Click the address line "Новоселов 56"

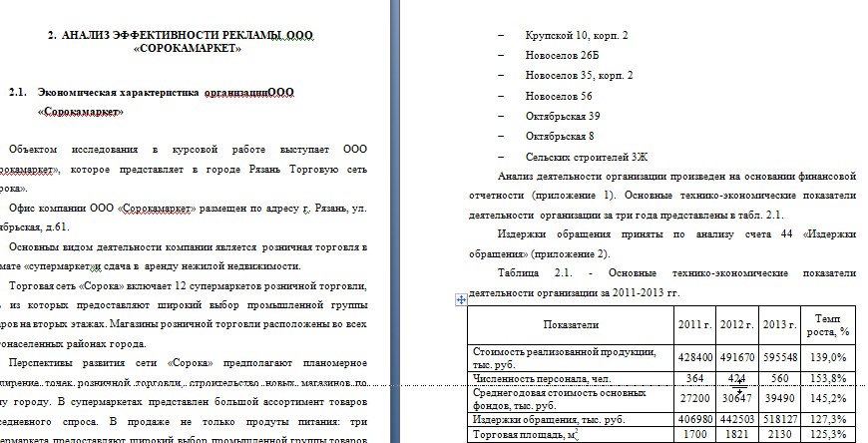pos(559,96)
